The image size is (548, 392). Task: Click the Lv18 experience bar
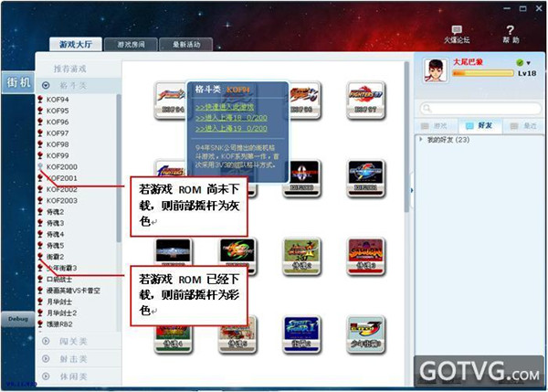click(483, 73)
